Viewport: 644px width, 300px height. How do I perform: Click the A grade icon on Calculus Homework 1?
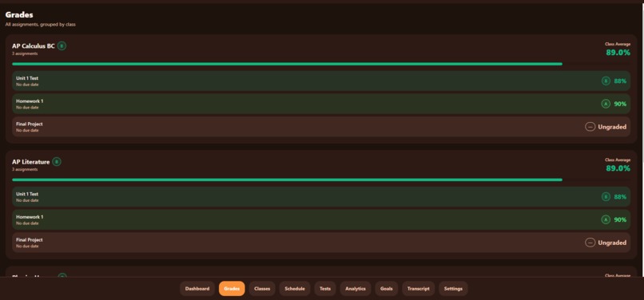(606, 104)
